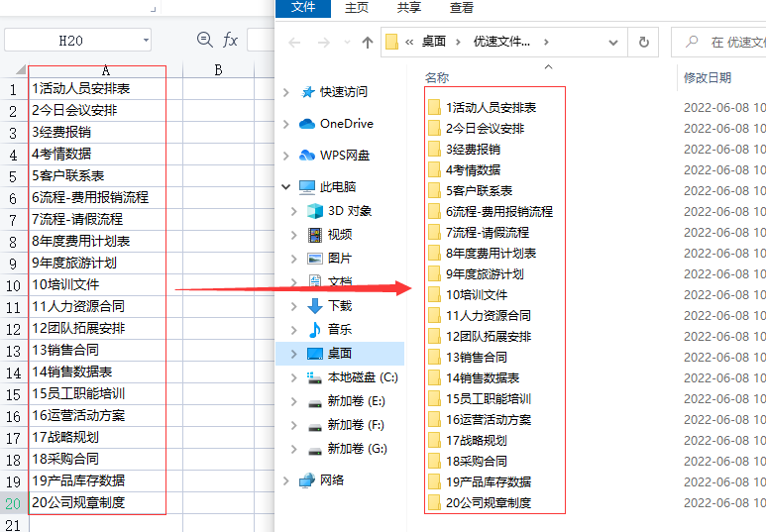The width and height of the screenshot is (766, 532).
Task: Click the select-all corner of the spreadsheet
Action: click(x=20, y=70)
